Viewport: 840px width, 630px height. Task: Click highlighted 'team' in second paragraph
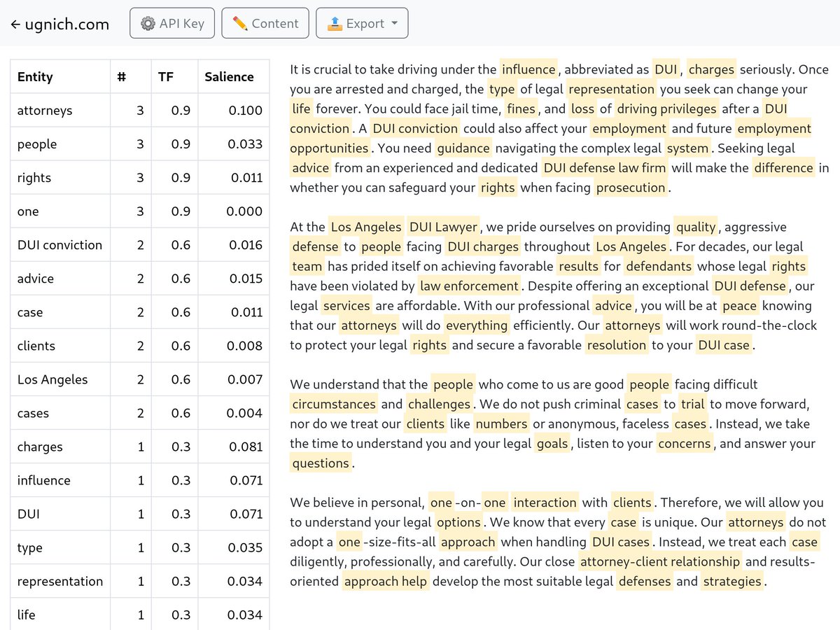(x=307, y=267)
